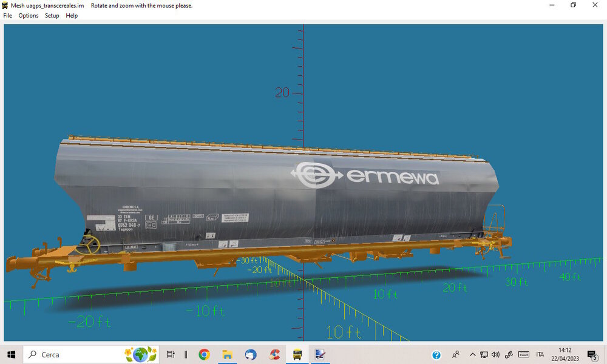Click the pen workspace tray icon

pos(509,354)
